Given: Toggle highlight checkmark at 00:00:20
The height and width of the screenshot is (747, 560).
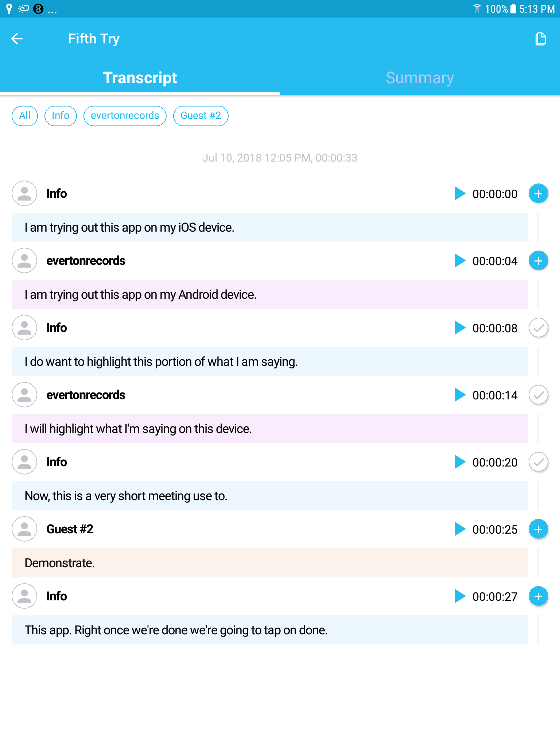Looking at the screenshot, I should pyautogui.click(x=538, y=462).
